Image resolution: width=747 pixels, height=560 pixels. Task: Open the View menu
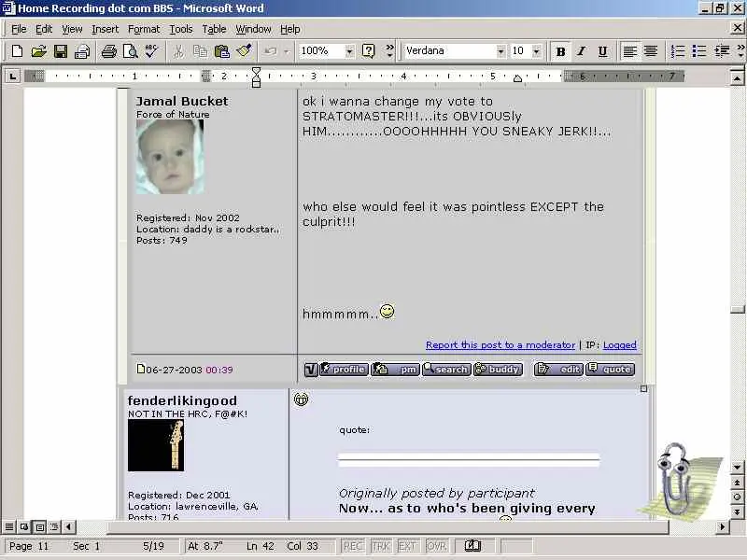coord(72,29)
